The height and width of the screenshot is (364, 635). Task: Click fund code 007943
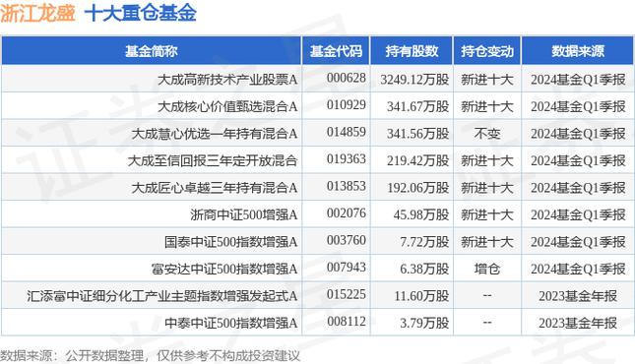click(x=347, y=268)
